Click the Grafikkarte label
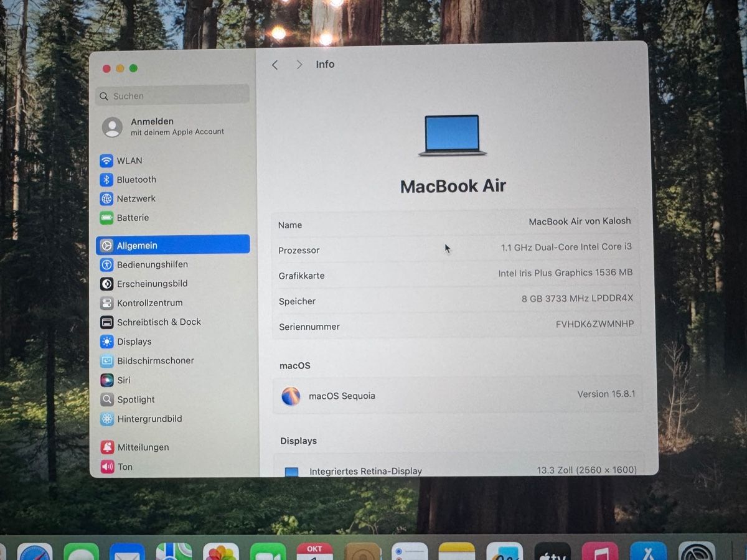The height and width of the screenshot is (560, 747). coord(301,276)
